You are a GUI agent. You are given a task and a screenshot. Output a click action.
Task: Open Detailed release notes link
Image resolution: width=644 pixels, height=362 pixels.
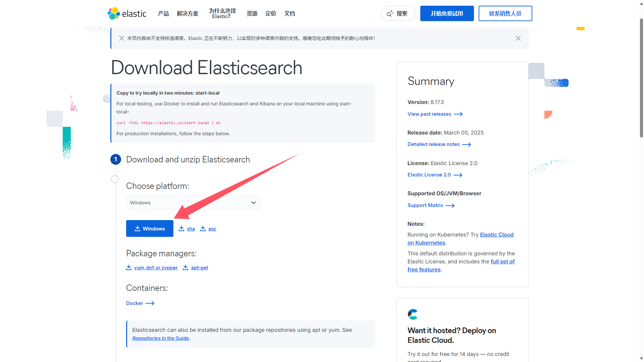433,144
